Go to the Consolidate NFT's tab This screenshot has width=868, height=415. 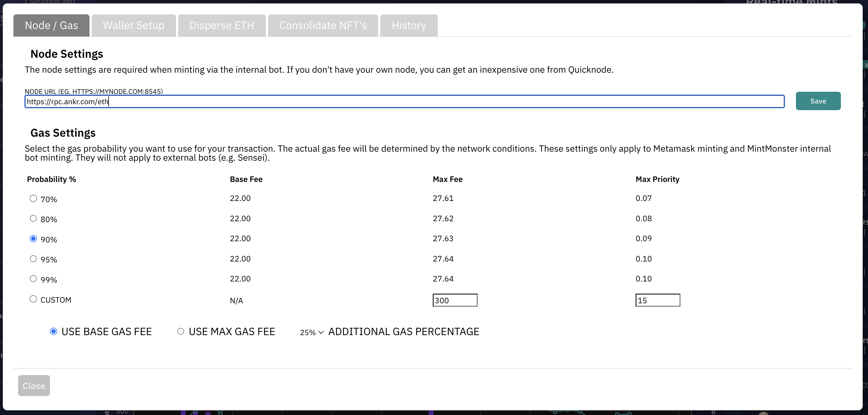(323, 26)
